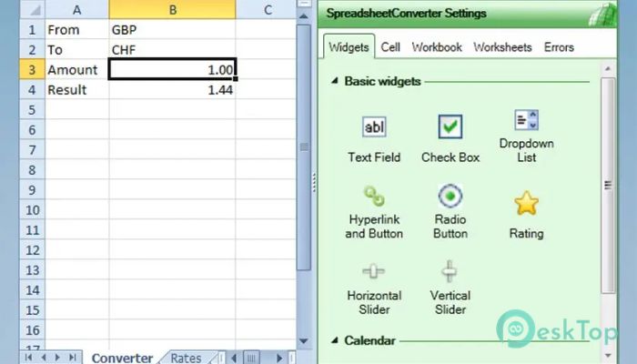Image resolution: width=637 pixels, height=364 pixels.
Task: Click spreadsheet vertical scrollbar up arrow
Action: (303, 16)
